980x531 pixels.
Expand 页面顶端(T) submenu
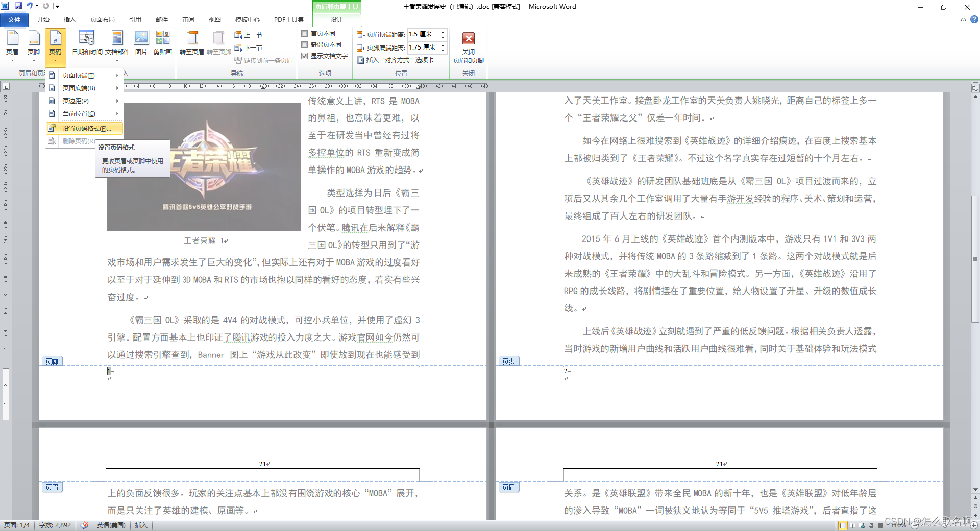[85, 76]
